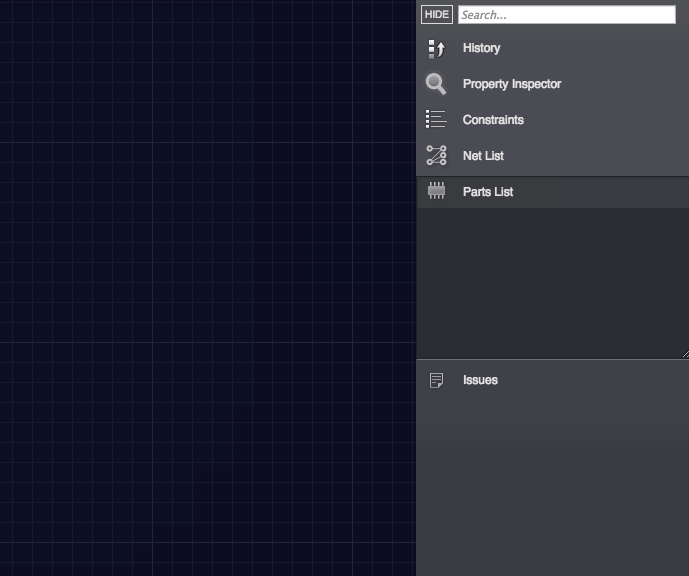Click the Parts List chip icon
The image size is (689, 576).
436,191
